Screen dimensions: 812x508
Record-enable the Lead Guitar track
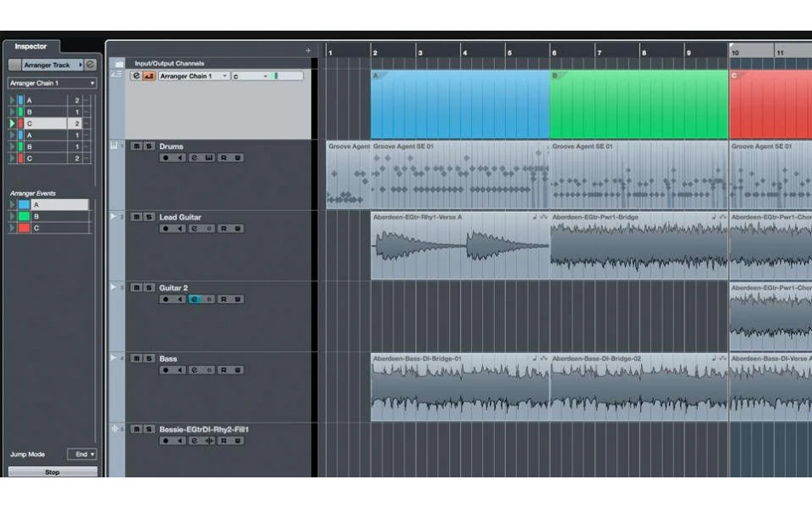166,229
